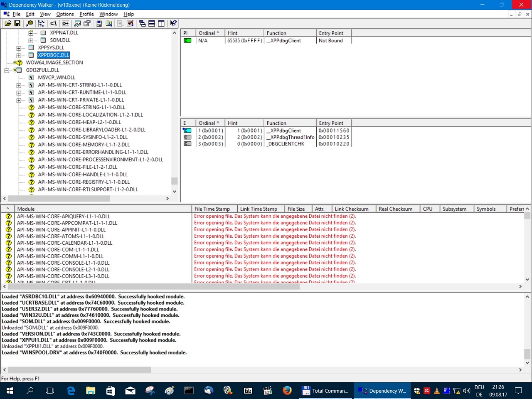
Task: Sort imports by Ordinal column header
Action: coord(210,33)
